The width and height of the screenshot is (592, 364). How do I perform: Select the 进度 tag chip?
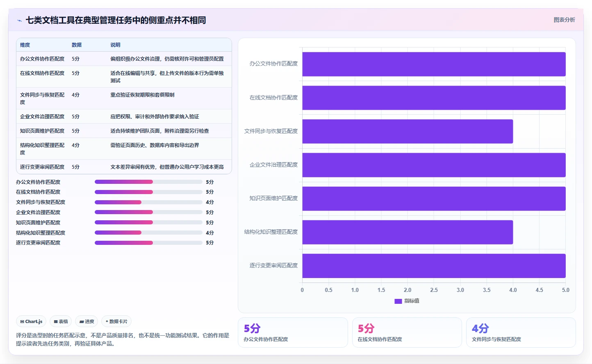coord(87,321)
